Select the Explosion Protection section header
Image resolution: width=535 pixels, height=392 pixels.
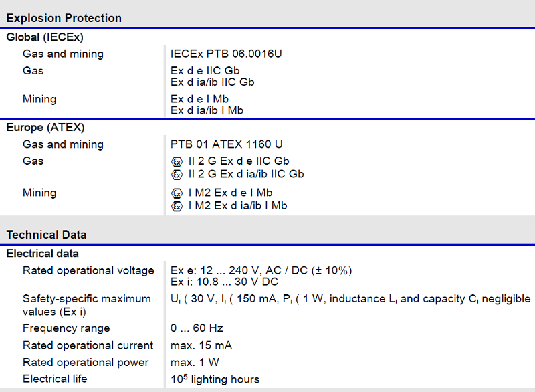tap(64, 18)
